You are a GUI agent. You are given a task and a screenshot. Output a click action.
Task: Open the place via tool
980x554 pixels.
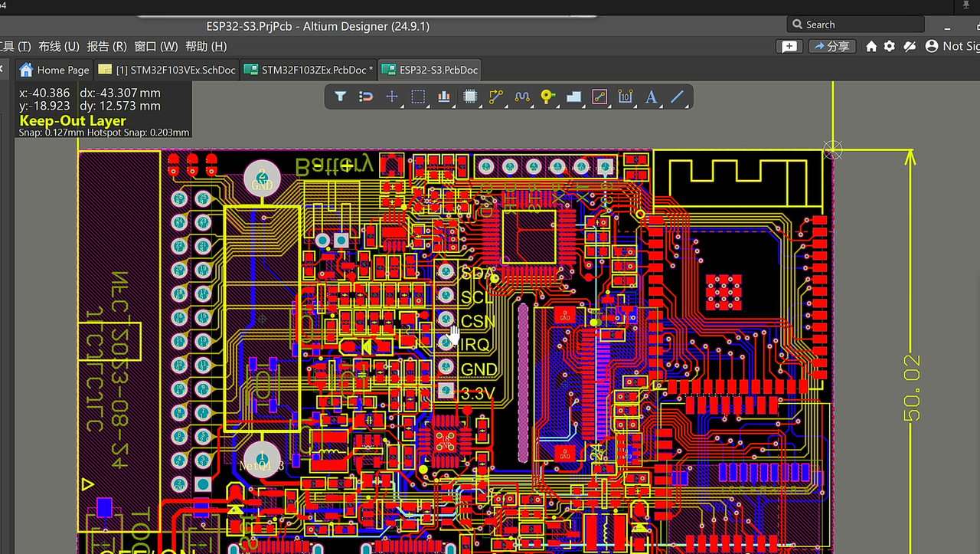547,97
